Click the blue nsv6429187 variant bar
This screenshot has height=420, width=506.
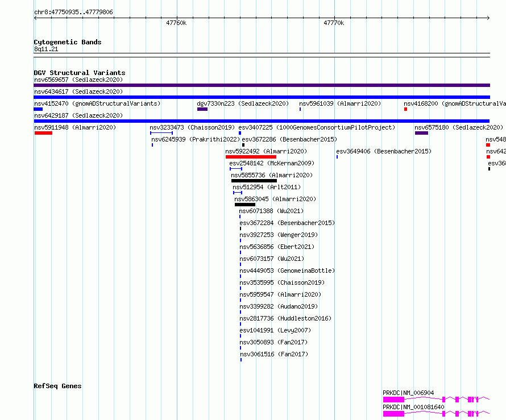(262, 121)
